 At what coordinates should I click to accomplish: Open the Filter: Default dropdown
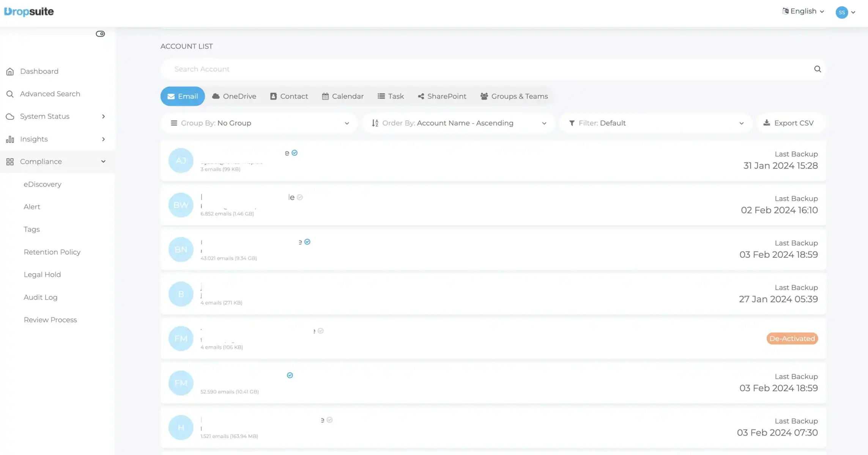pos(656,123)
